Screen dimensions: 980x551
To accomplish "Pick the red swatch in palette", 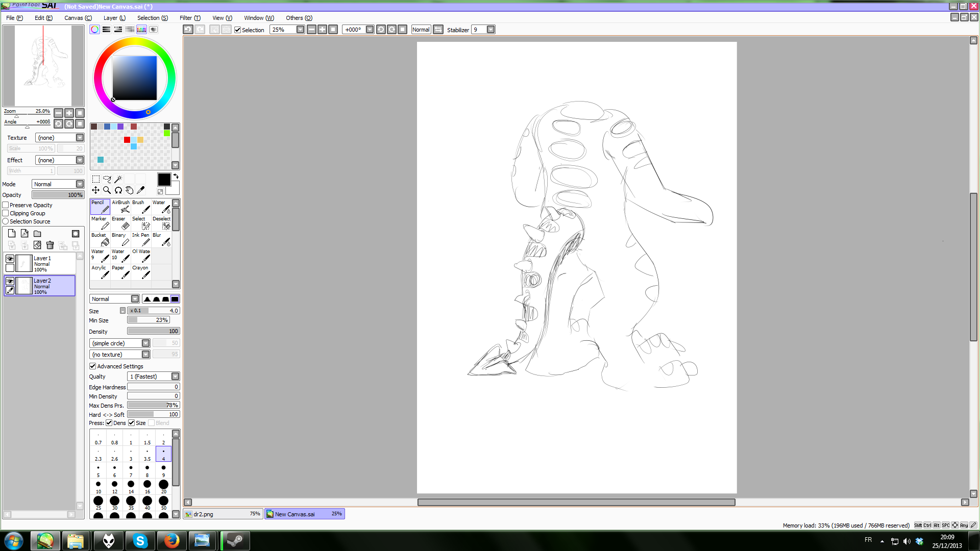I will pyautogui.click(x=127, y=140).
